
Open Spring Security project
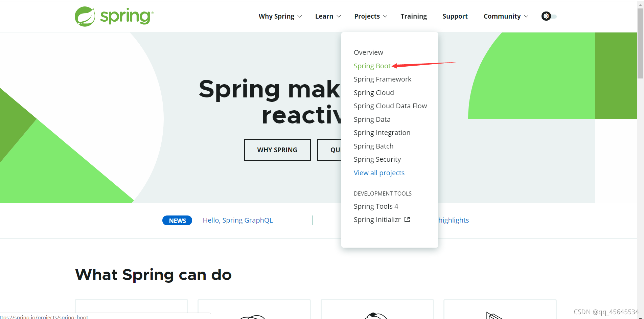377,159
